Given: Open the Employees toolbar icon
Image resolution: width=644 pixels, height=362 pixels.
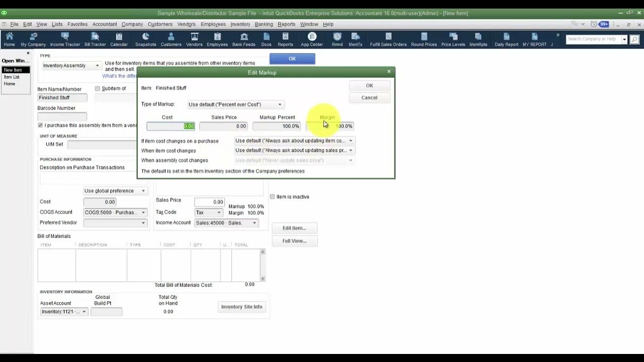Looking at the screenshot, I should click(217, 40).
